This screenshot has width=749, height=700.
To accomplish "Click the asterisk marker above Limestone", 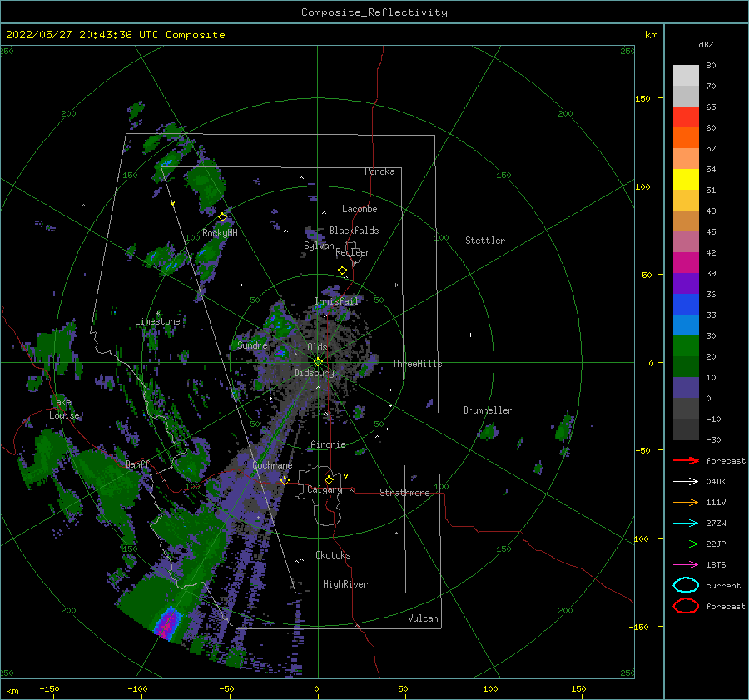I will pyautogui.click(x=157, y=314).
